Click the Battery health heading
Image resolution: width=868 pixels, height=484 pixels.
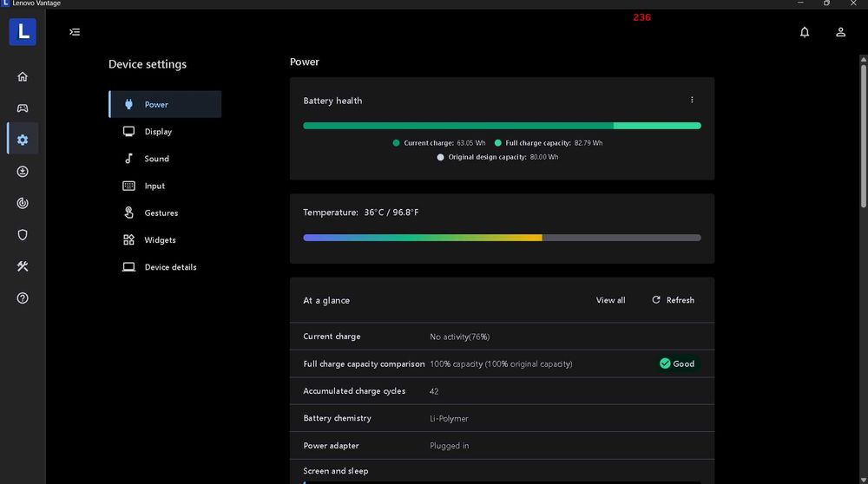point(332,101)
